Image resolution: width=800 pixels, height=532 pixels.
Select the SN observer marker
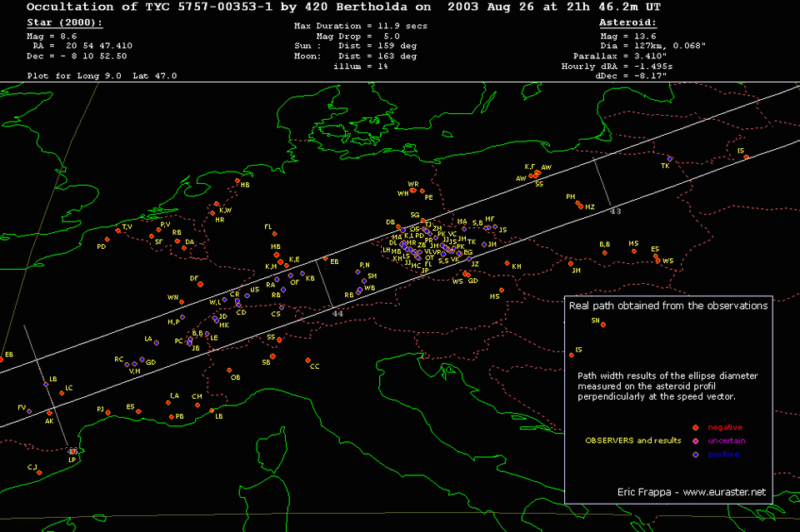pyautogui.click(x=602, y=325)
